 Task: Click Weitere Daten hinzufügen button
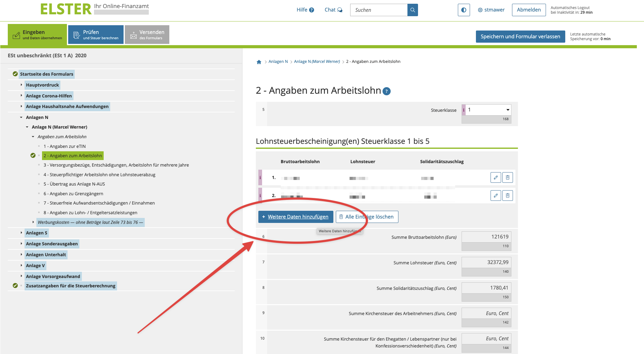pyautogui.click(x=296, y=217)
